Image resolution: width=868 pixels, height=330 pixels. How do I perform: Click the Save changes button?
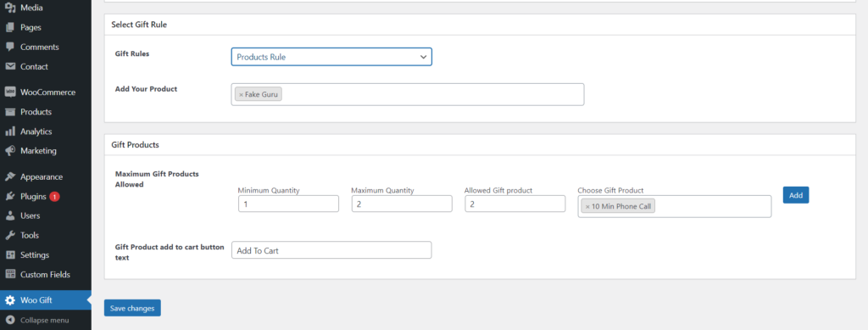[132, 308]
